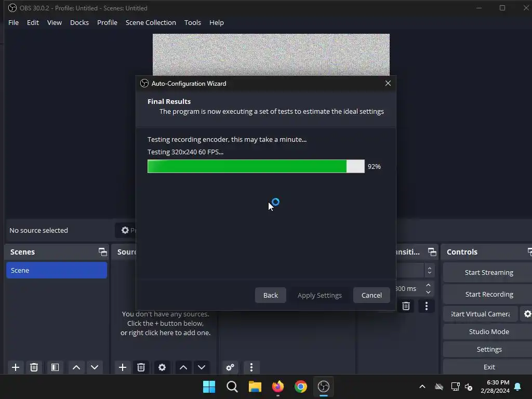Click Start Streaming button
The height and width of the screenshot is (399, 532).
[488, 272]
